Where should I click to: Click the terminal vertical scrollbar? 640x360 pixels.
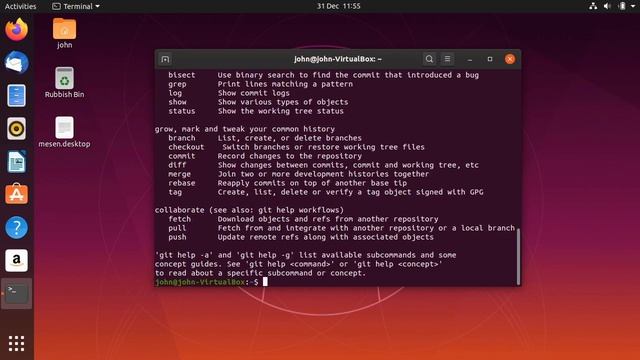pos(518,256)
